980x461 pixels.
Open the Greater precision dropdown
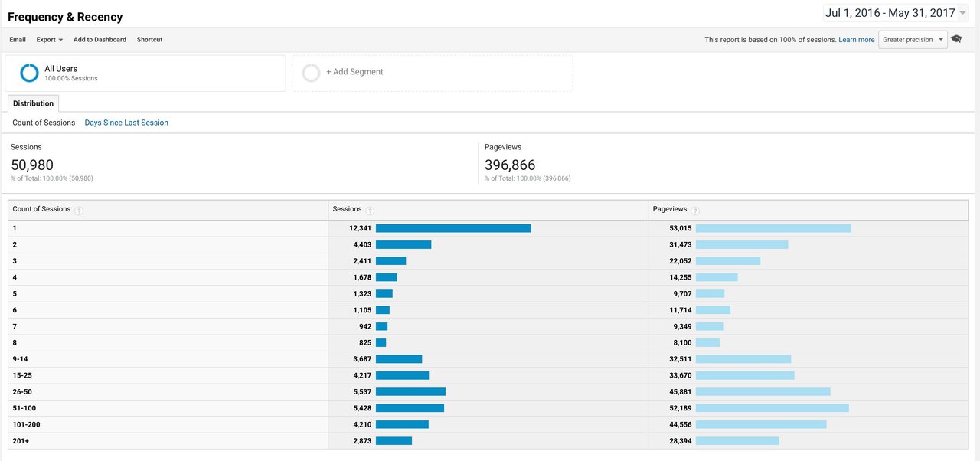913,40
